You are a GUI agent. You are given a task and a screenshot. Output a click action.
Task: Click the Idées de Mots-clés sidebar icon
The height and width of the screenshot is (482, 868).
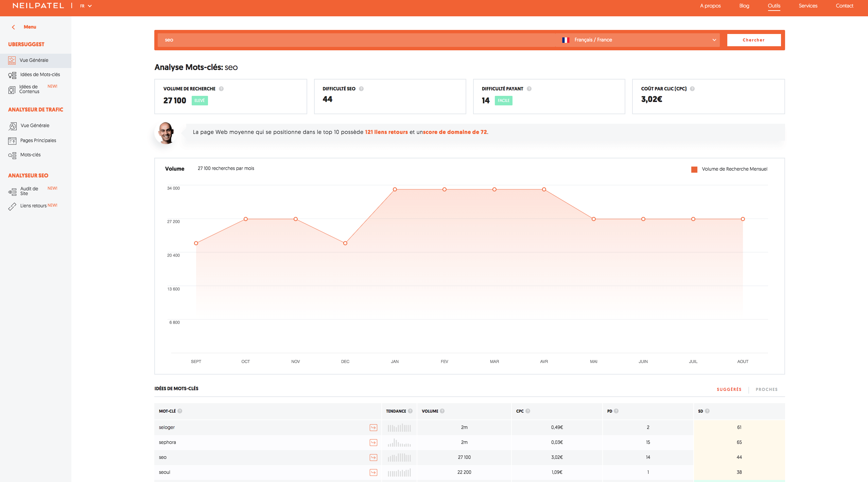click(12, 75)
